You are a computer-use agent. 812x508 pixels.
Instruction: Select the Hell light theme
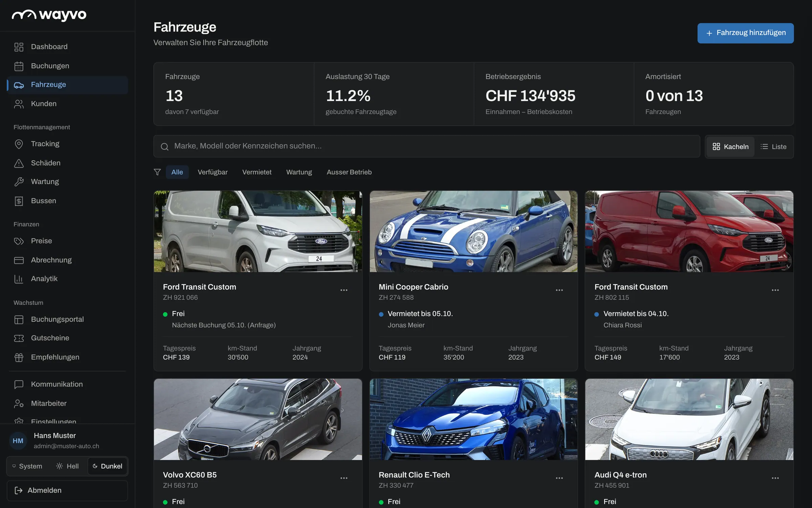[x=67, y=466]
